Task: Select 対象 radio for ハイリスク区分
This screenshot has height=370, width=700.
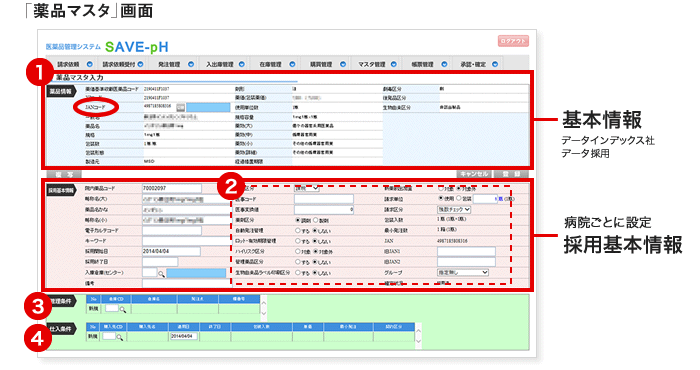Action: (x=298, y=252)
